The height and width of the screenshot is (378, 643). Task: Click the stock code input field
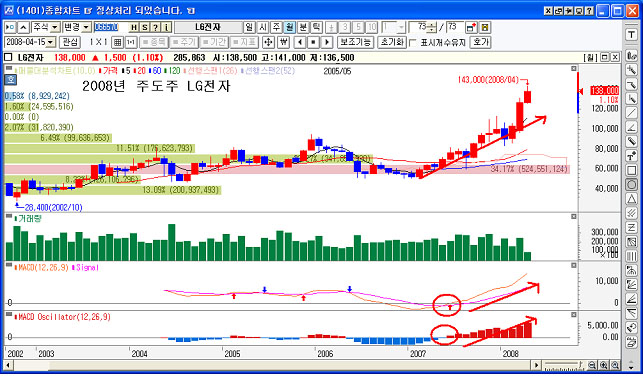coord(110,27)
